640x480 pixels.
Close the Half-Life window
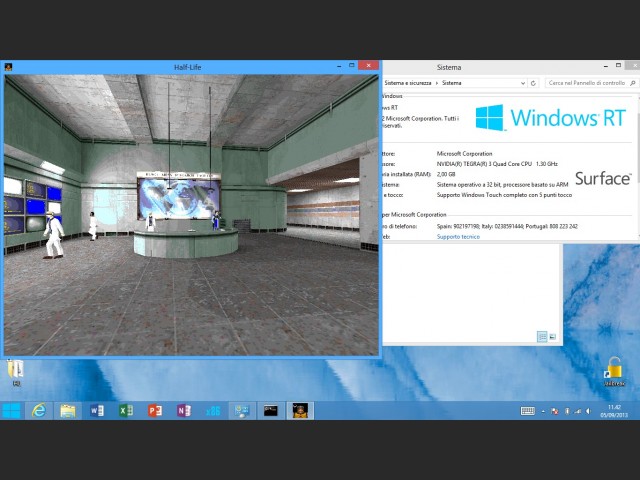[369, 65]
